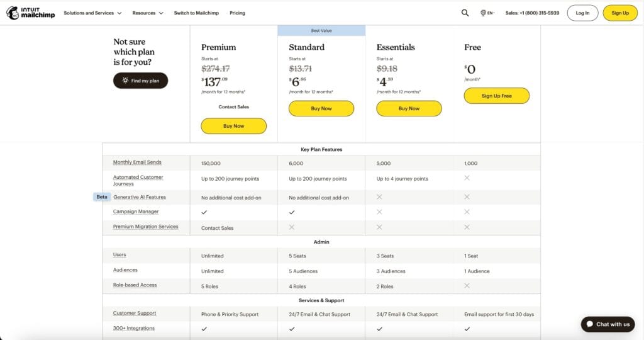The height and width of the screenshot is (340, 644).
Task: Click Buy Now for Standard plan
Action: coord(321,108)
